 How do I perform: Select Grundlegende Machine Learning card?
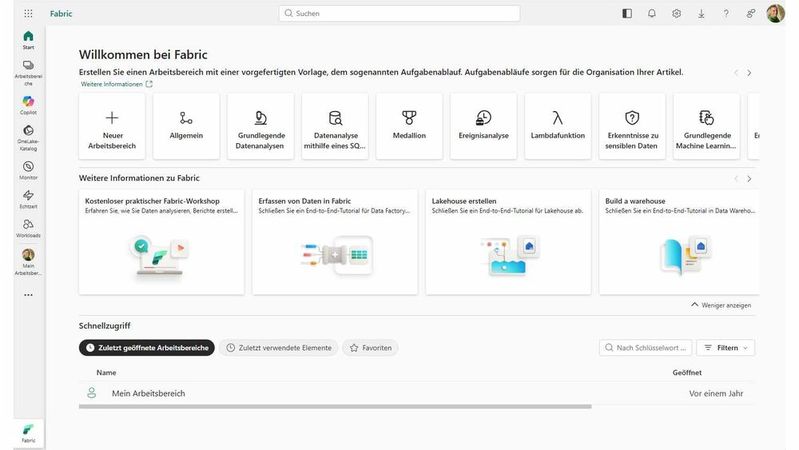pos(707,126)
